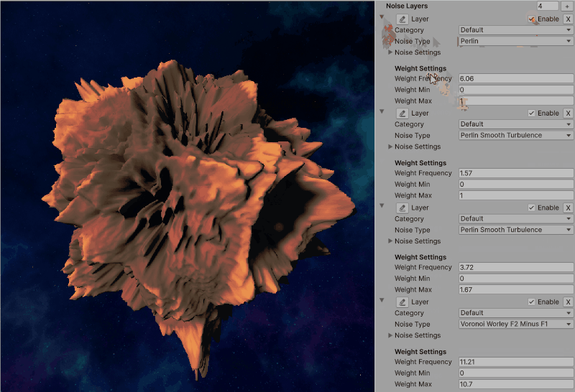This screenshot has height=392, width=575.
Task: Click the third layer's Weight Min field
Action: 515,279
